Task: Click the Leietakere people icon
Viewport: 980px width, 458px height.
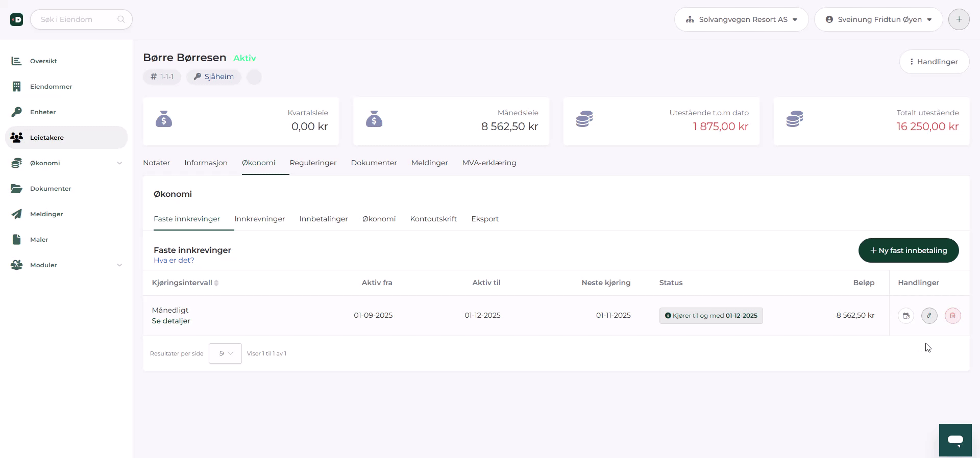Action: [16, 138]
